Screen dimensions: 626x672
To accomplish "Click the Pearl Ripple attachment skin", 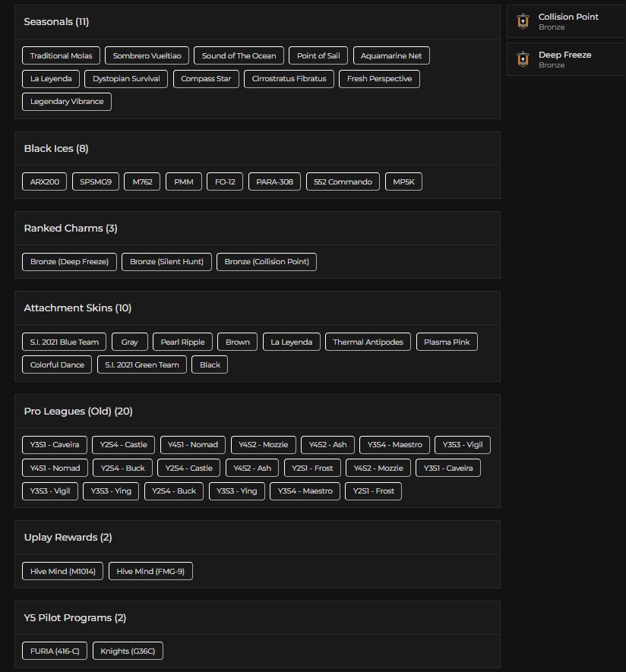I will point(182,342).
